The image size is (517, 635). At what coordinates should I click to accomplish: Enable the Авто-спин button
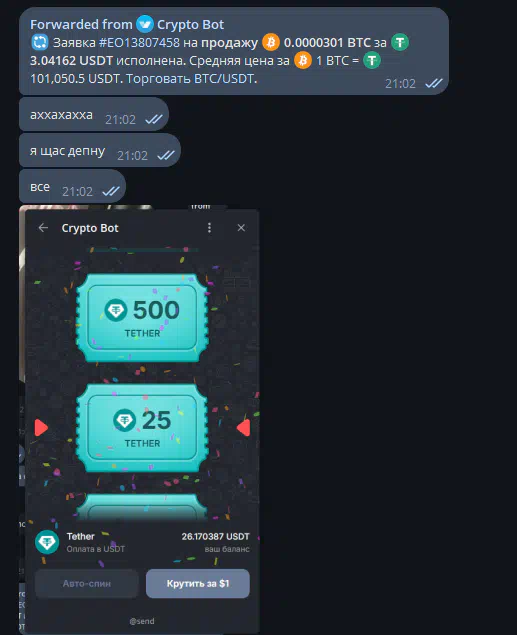(87, 583)
